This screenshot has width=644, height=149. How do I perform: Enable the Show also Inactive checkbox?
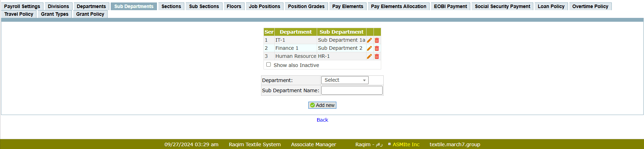point(268,65)
